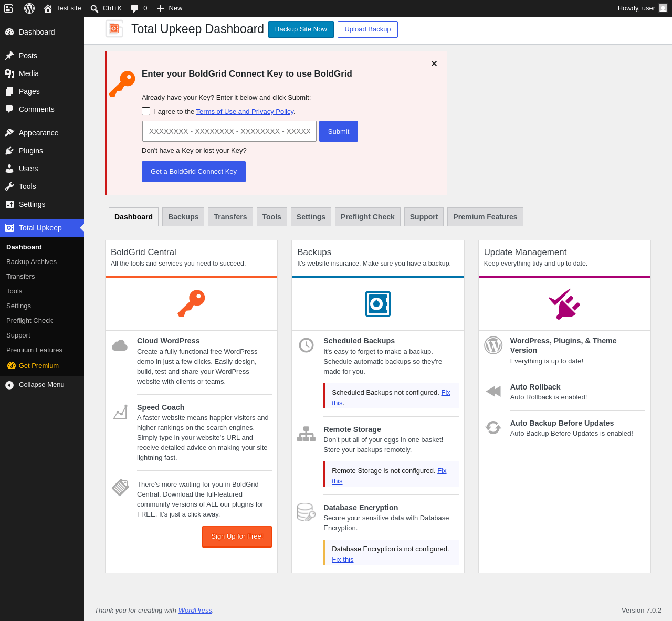This screenshot has height=621, width=672.
Task: Click the Posts pushpin icon
Action: 9,56
